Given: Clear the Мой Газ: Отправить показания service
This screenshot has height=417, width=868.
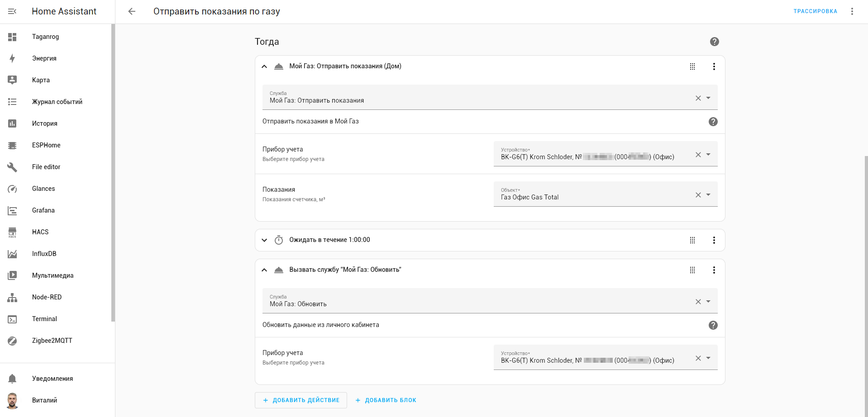Looking at the screenshot, I should 698,98.
